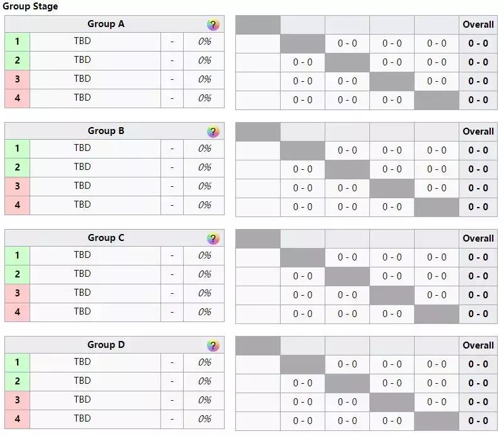Click TBD team in Group D rank 4 row

coord(82,419)
